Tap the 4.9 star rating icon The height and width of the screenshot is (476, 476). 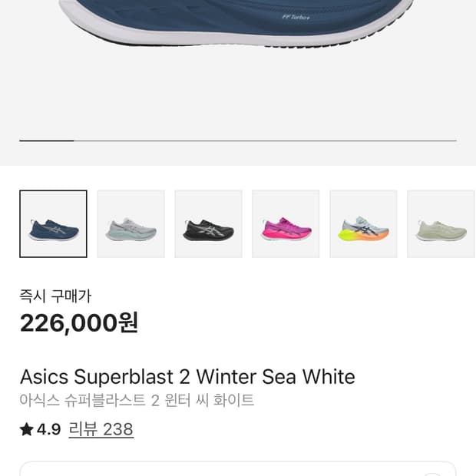coord(27,430)
